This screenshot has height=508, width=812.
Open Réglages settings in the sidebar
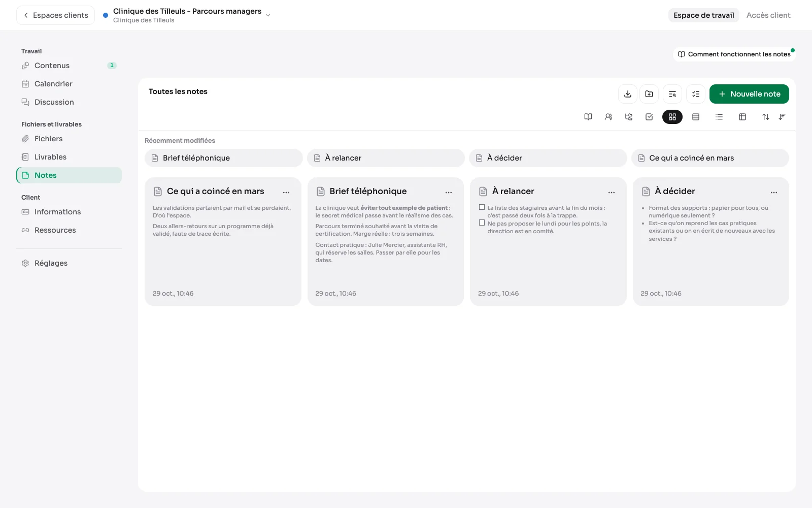click(x=69, y=263)
